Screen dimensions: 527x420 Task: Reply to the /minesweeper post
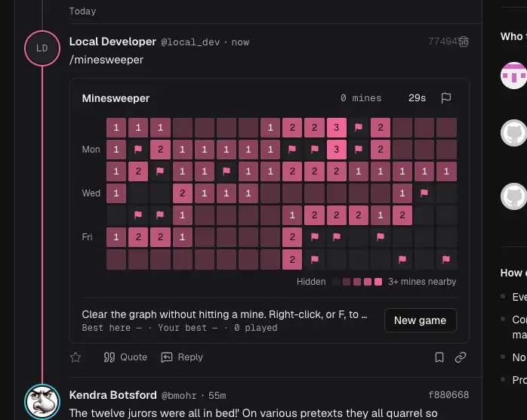click(182, 357)
